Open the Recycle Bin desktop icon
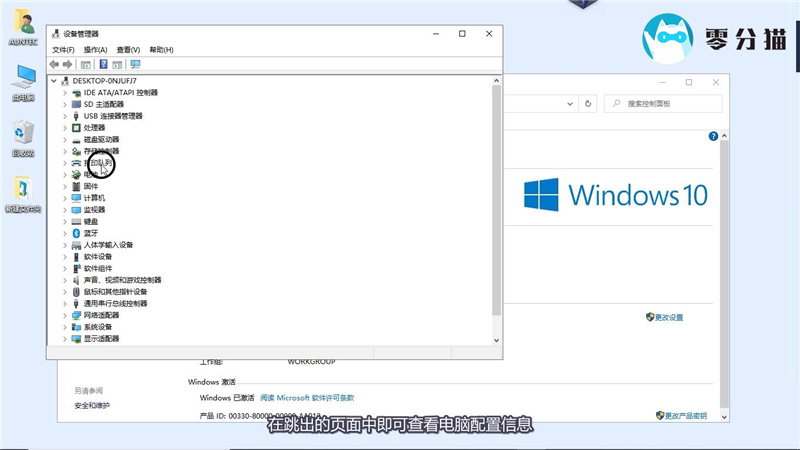Screen dimensions: 800x450 (x=23, y=133)
